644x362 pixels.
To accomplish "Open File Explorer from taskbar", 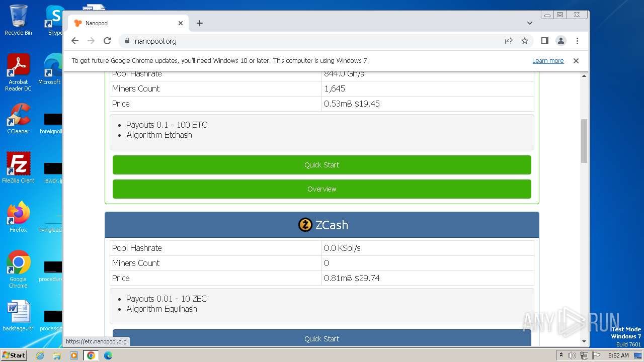I will (57, 355).
